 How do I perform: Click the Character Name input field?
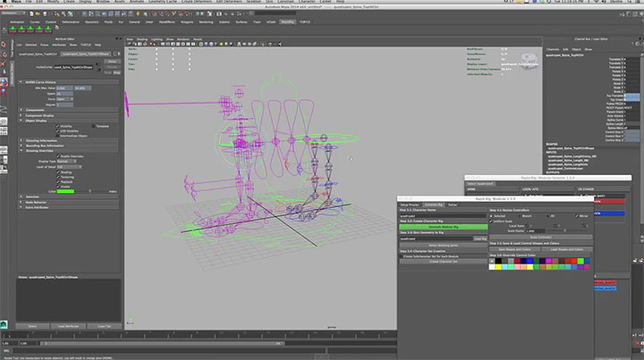pos(443,215)
